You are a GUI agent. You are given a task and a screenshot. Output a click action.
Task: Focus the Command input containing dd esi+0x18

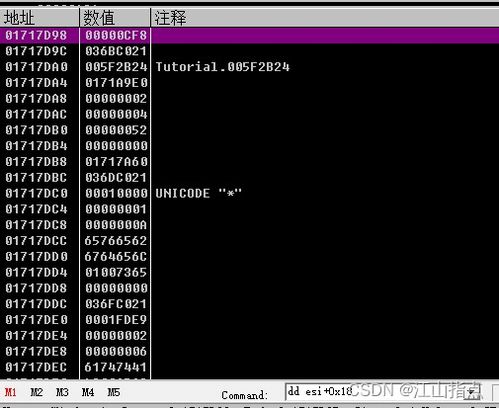[x=375, y=392]
